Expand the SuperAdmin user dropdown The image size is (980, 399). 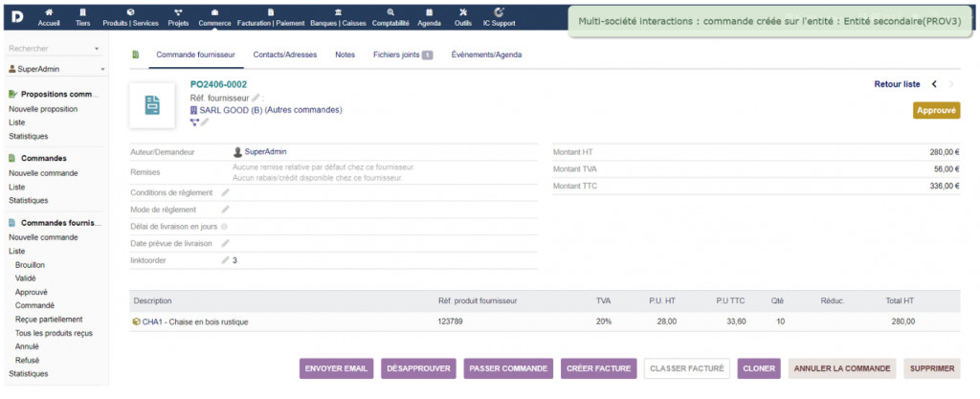pos(55,69)
